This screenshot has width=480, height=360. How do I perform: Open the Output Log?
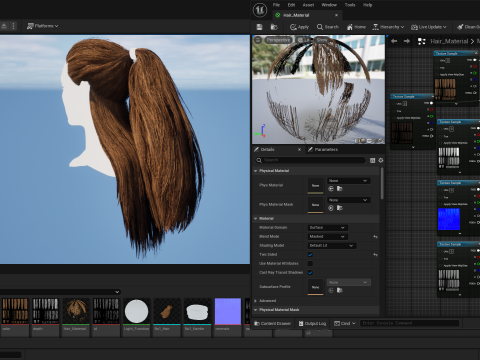312,323
